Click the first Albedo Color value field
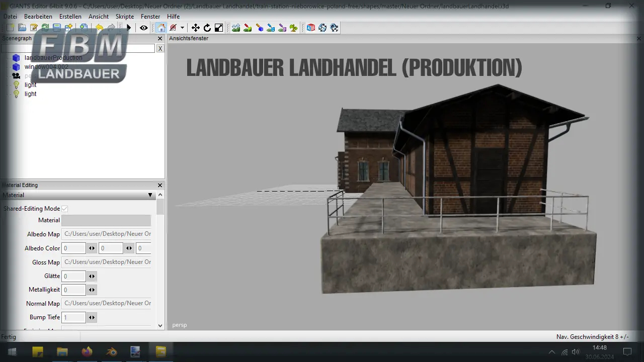The image size is (644, 362). [73, 248]
